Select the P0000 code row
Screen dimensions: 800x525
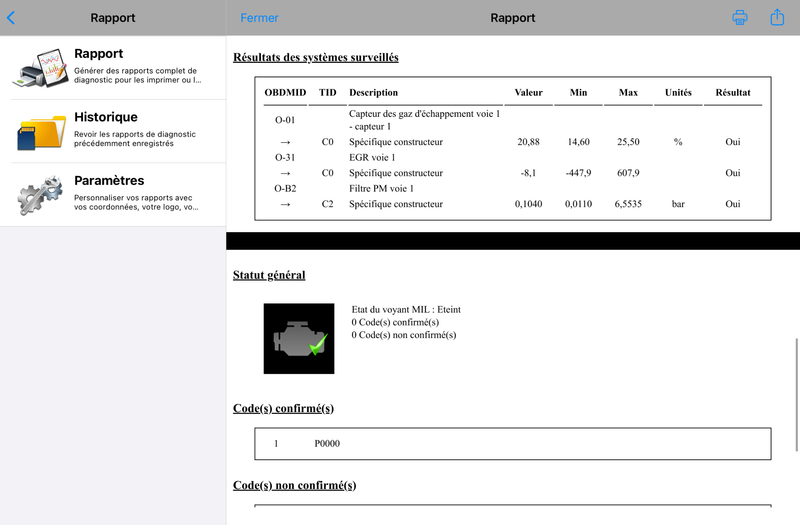(513, 444)
